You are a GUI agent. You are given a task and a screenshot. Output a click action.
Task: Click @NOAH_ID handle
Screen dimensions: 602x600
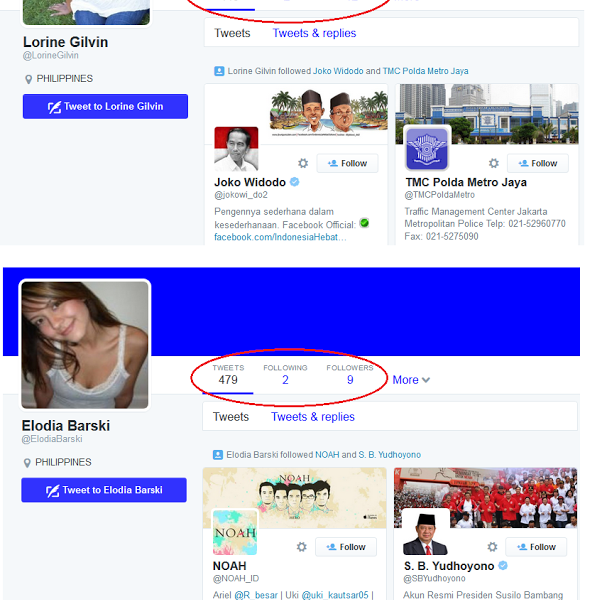tap(236, 579)
